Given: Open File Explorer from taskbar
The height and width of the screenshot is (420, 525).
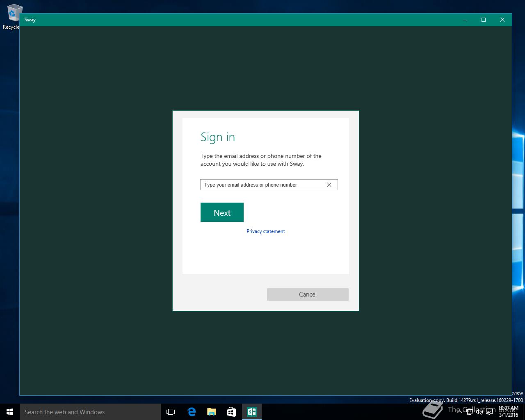Looking at the screenshot, I should click(x=212, y=412).
